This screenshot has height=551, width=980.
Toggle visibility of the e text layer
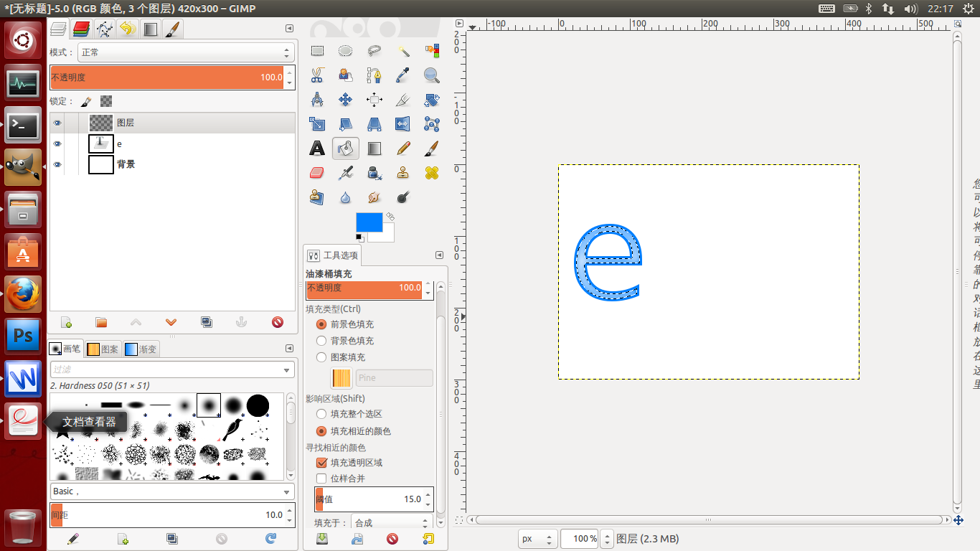pos(57,143)
